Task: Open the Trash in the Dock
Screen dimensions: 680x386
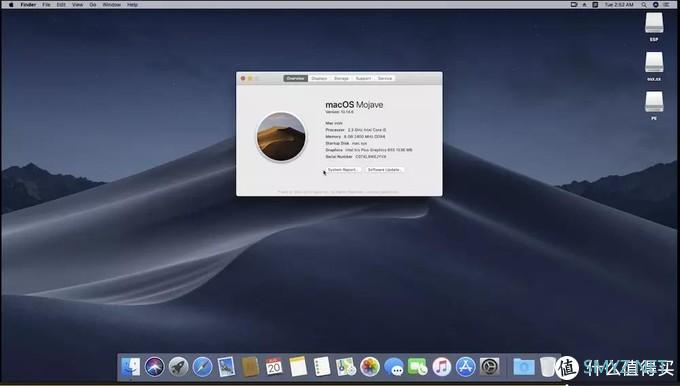Action: (x=547, y=367)
